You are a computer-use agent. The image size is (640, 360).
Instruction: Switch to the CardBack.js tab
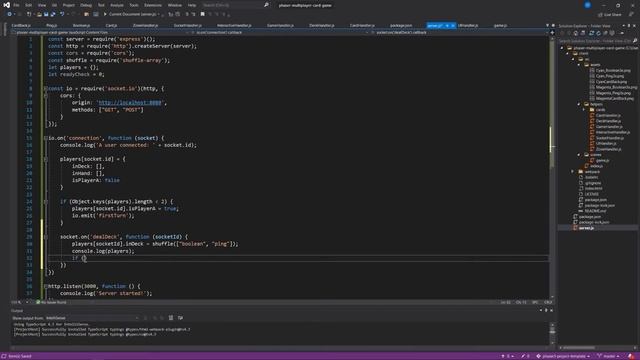[21, 25]
